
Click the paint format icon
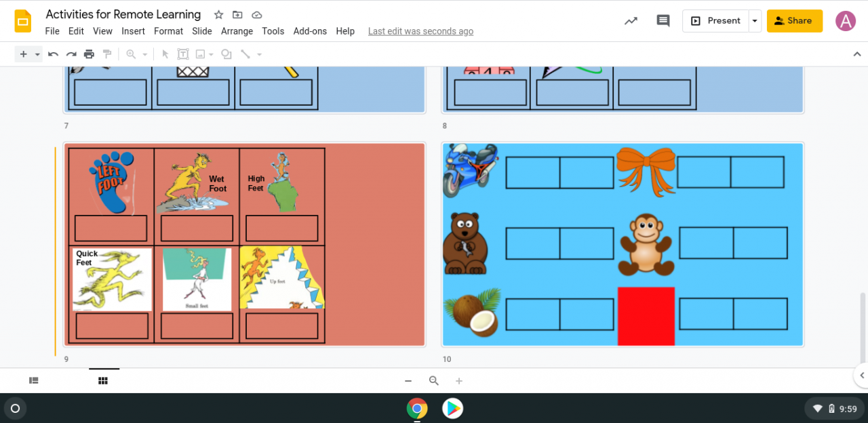(x=106, y=54)
